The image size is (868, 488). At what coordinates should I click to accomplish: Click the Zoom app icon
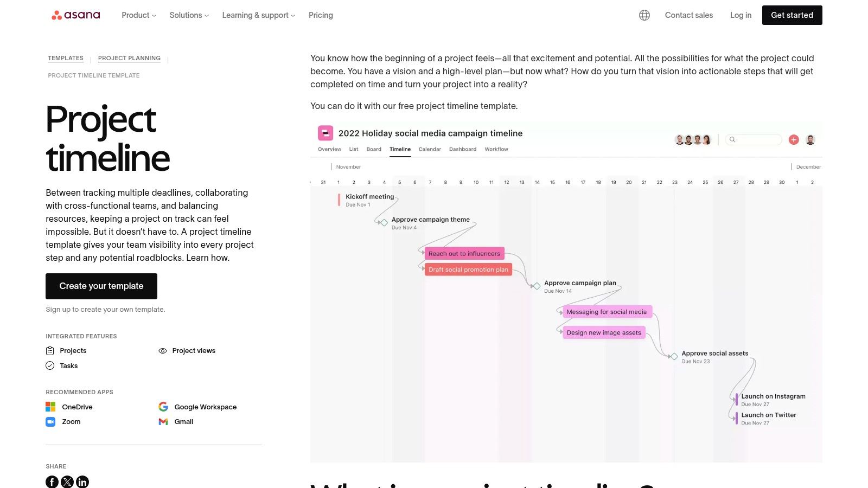coord(50,422)
